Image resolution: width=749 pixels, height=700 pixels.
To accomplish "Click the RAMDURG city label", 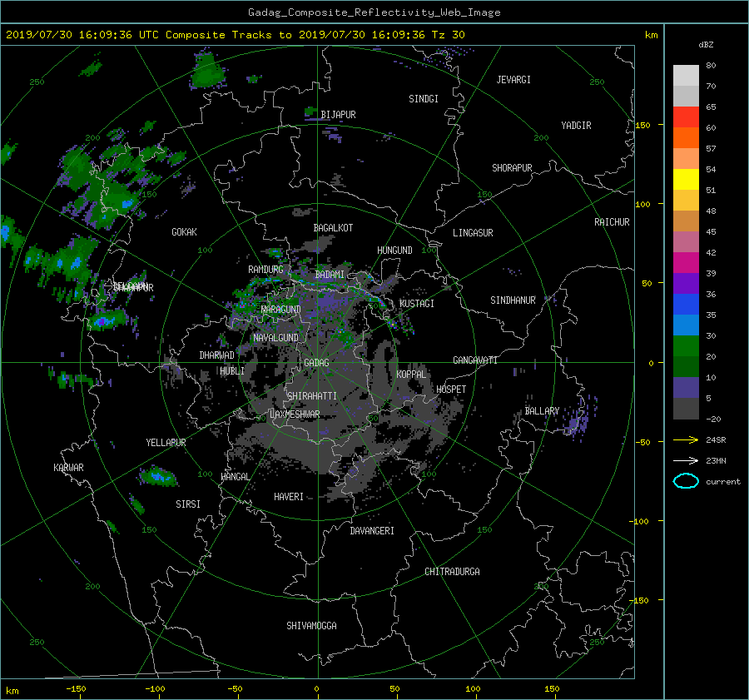I will [265, 270].
